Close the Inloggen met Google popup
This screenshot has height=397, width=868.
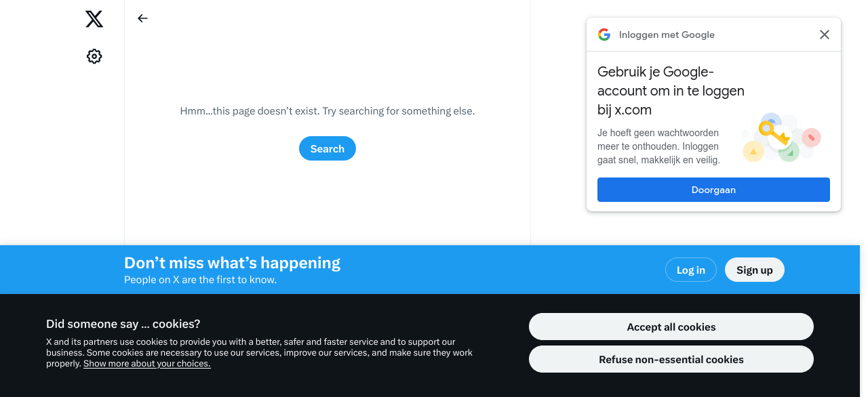click(x=825, y=35)
